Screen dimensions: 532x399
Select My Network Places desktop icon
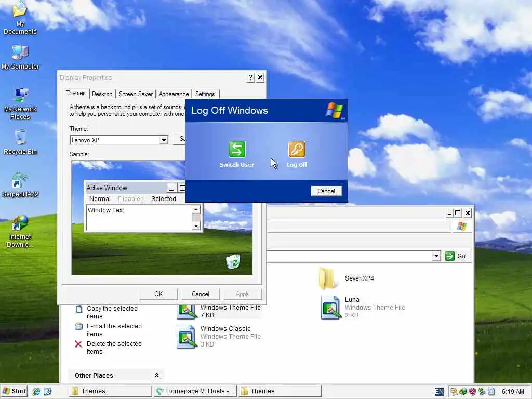tap(20, 103)
